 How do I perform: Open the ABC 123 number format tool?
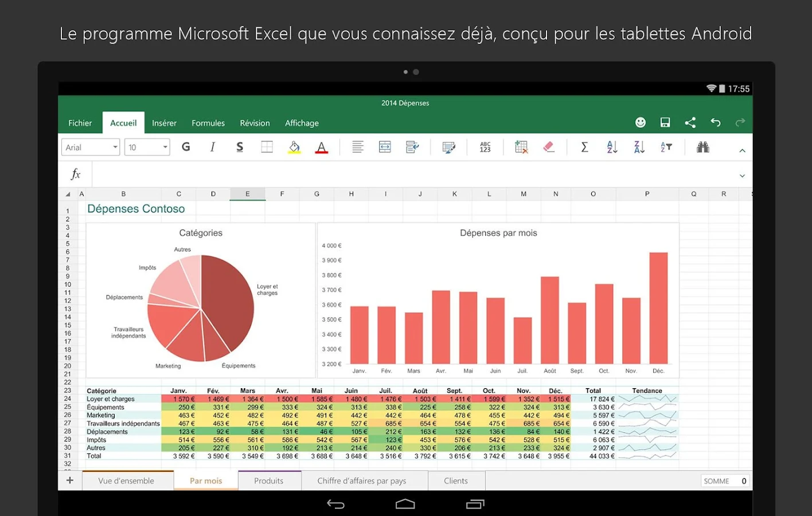pyautogui.click(x=485, y=147)
